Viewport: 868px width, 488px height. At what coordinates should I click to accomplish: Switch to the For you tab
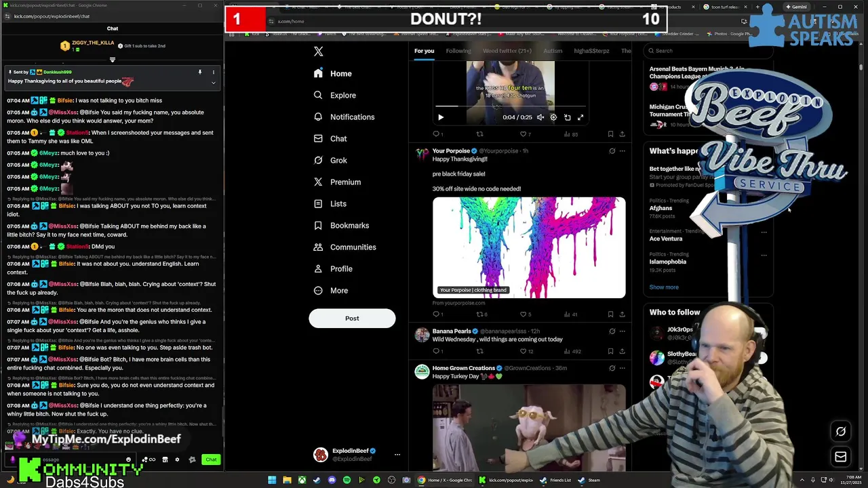[424, 51]
